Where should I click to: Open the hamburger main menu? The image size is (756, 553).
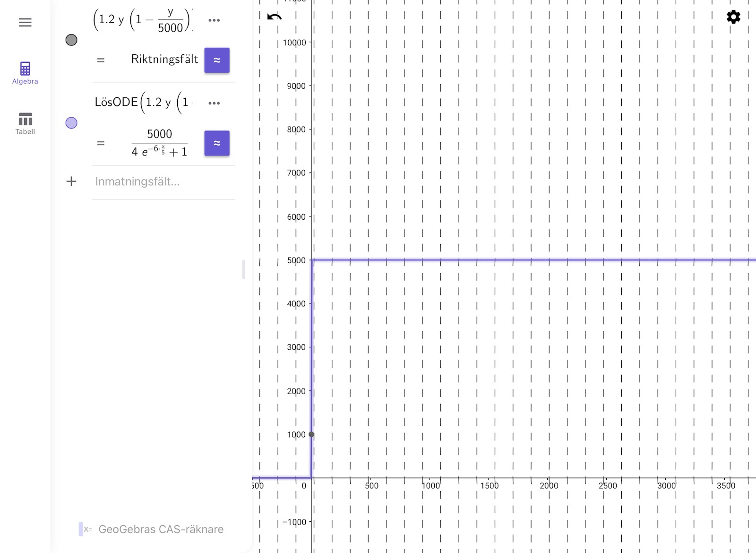(x=25, y=22)
